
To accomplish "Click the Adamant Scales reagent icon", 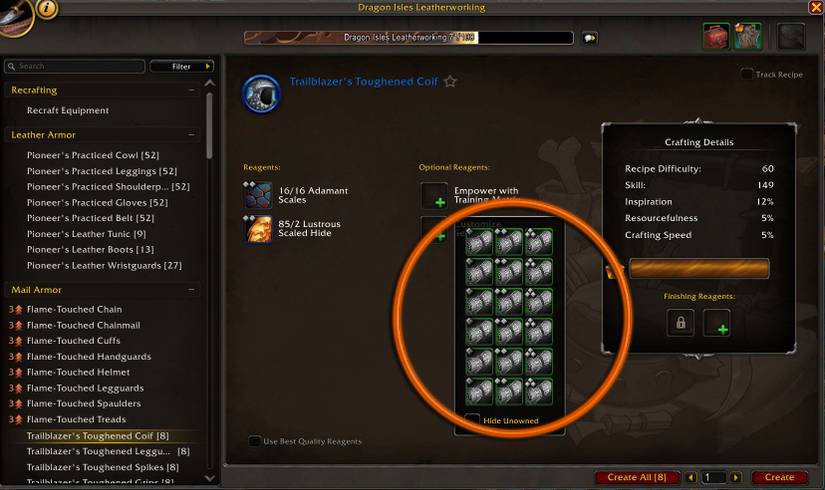I will click(x=258, y=195).
